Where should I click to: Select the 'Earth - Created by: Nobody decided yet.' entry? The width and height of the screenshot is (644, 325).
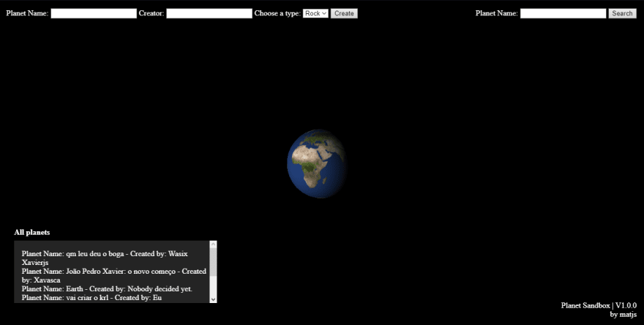tap(107, 289)
